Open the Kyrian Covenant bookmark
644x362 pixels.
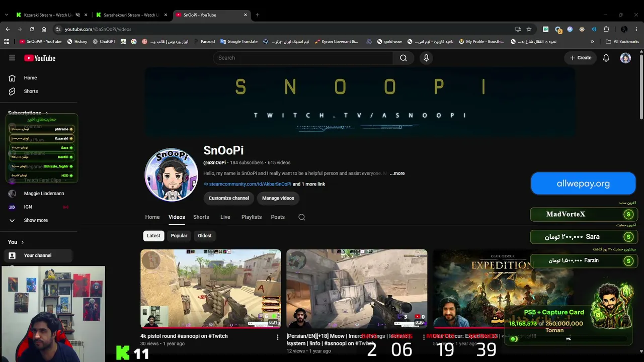[x=337, y=42]
